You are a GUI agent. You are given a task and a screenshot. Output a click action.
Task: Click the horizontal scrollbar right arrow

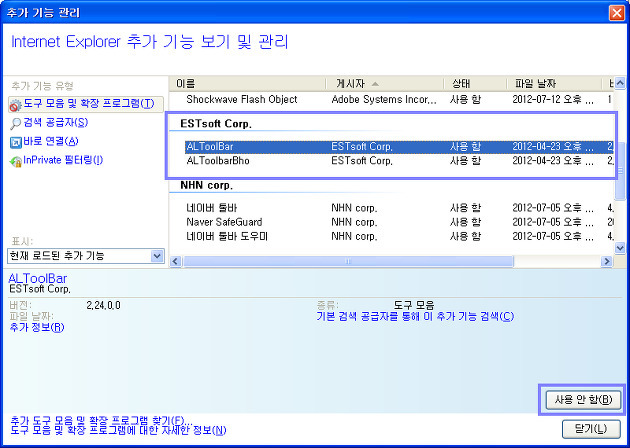pos(606,261)
